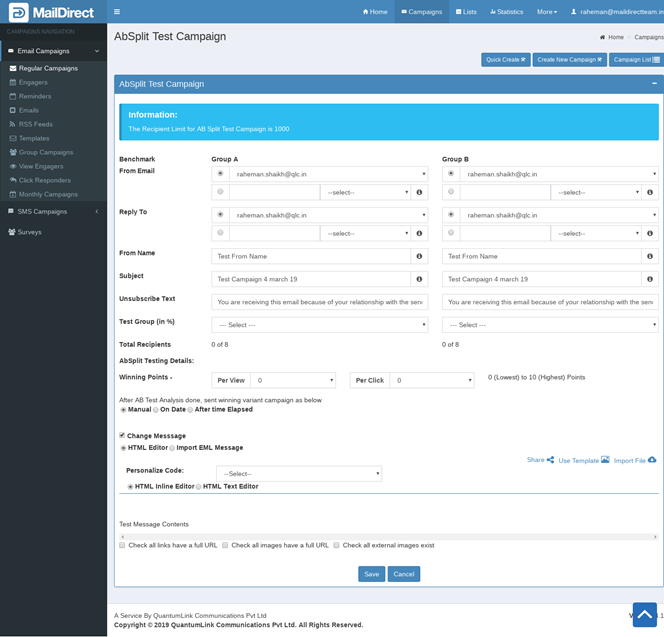Screen dimensions: 664x637
Task: Enable Check all links have full URL
Action: 122,545
